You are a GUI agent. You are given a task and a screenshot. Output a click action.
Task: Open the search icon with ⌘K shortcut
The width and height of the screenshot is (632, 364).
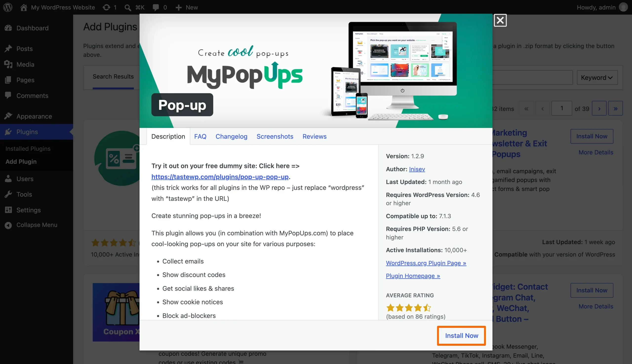134,7
